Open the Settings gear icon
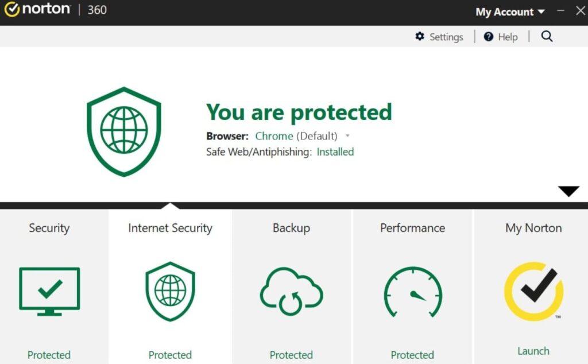 click(420, 36)
